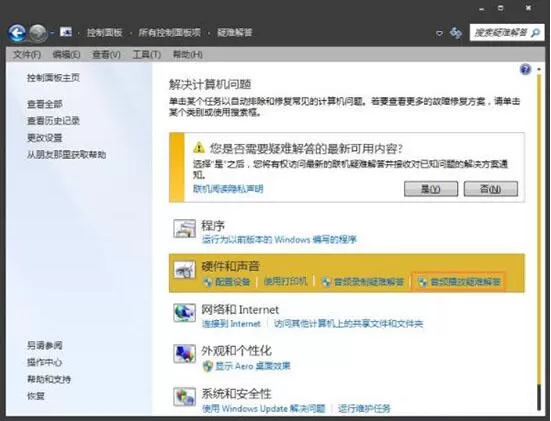551x421 pixels.
Task: Open 音频录制疑难解答 link
Action: pos(369,282)
